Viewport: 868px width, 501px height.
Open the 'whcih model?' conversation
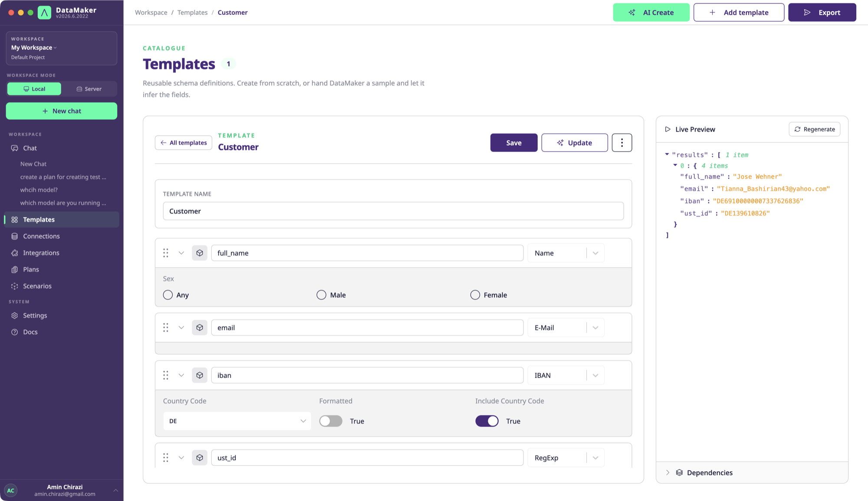pyautogui.click(x=39, y=190)
